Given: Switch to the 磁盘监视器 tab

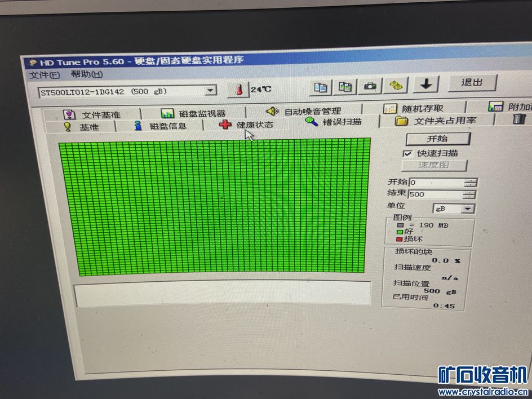Looking at the screenshot, I should (193, 113).
